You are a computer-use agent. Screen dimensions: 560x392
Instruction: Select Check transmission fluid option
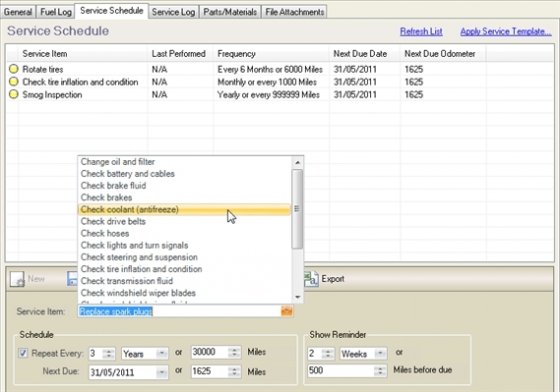[184, 281]
